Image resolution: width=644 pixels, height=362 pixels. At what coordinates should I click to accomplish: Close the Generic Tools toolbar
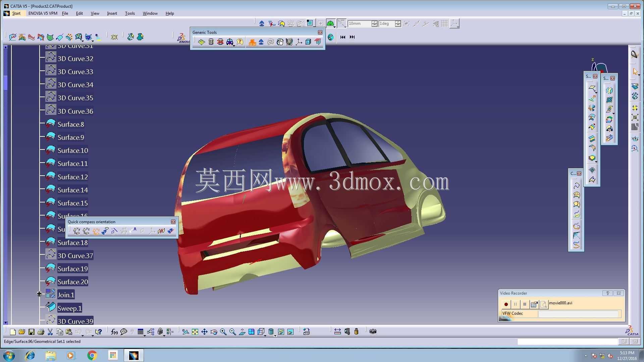(320, 33)
